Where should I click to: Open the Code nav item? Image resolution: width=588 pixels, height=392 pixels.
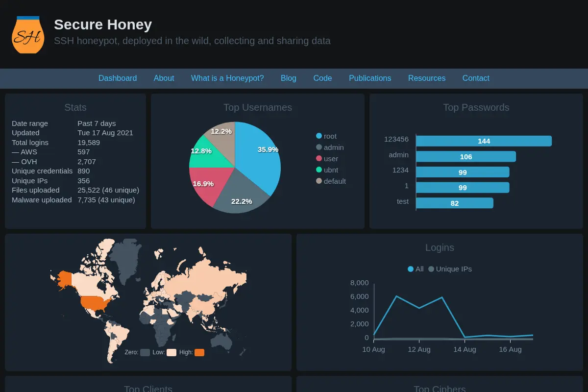pyautogui.click(x=322, y=78)
